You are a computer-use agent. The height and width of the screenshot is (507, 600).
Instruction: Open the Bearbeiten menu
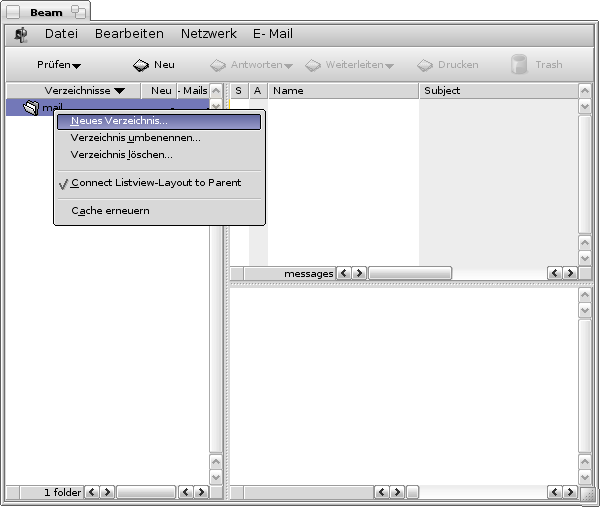129,34
